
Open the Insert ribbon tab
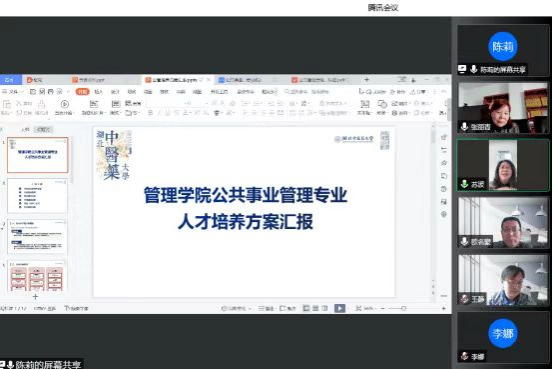pyautogui.click(x=99, y=92)
